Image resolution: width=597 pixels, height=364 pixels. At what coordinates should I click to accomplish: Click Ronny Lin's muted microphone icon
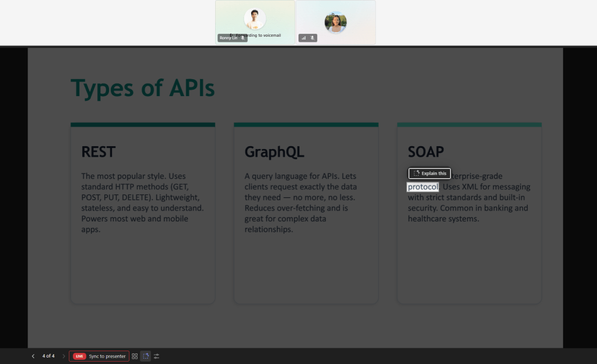click(243, 38)
